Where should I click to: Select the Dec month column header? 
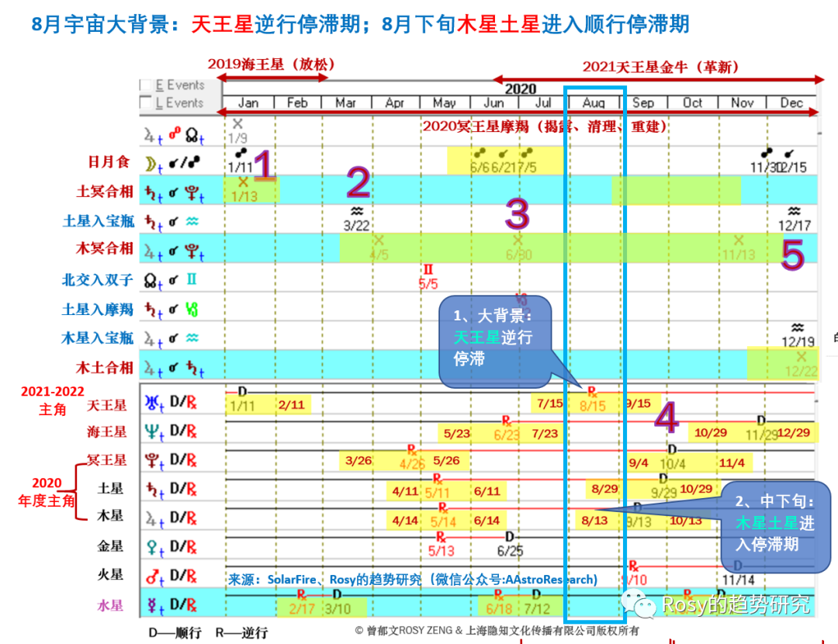[x=791, y=102]
